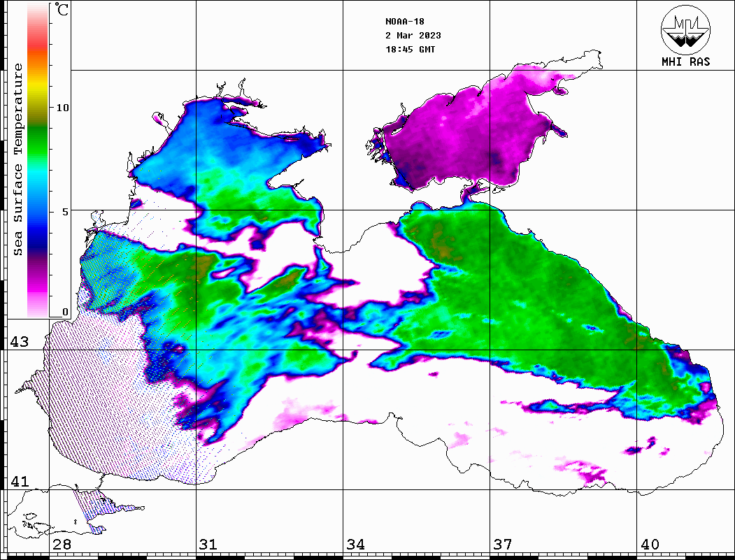Click the temperature color scale bar
Viewport: 735px width, 560px height.
(38, 161)
